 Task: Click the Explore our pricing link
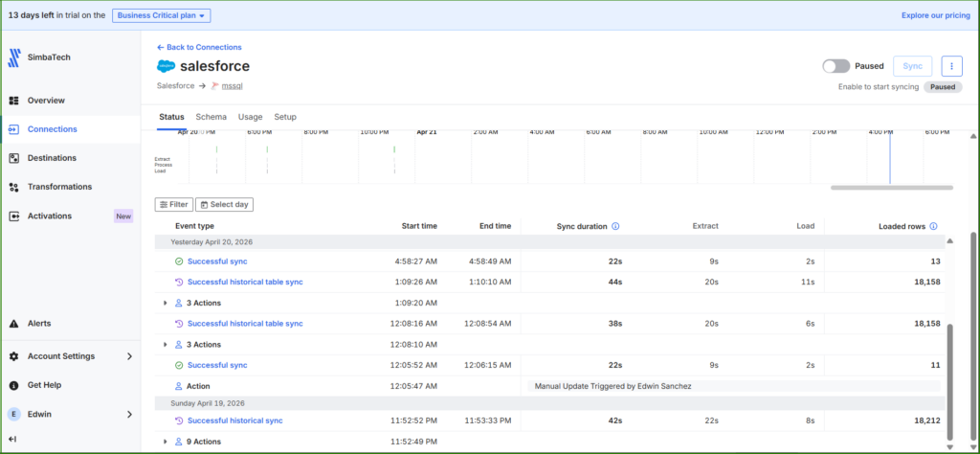pos(935,15)
